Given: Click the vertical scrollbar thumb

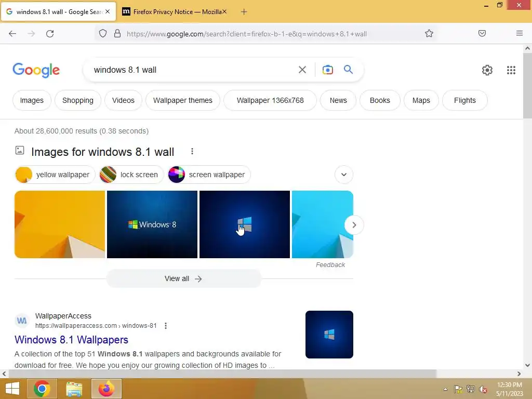Looking at the screenshot, I should [x=527, y=86].
